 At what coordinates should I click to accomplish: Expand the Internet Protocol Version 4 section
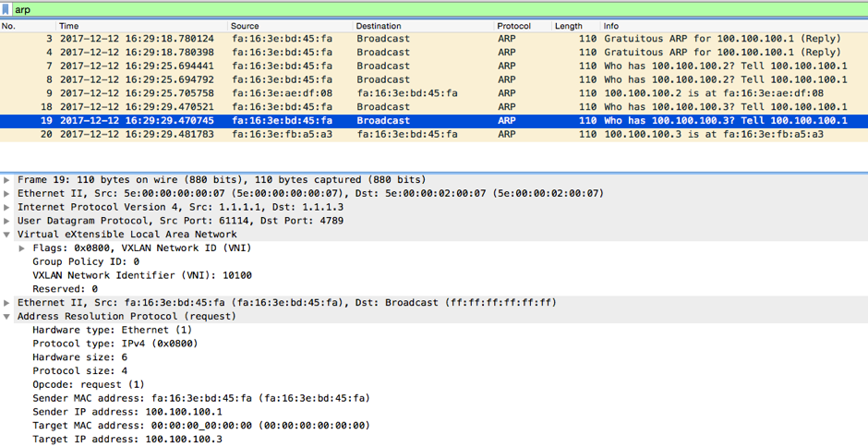pos(8,208)
